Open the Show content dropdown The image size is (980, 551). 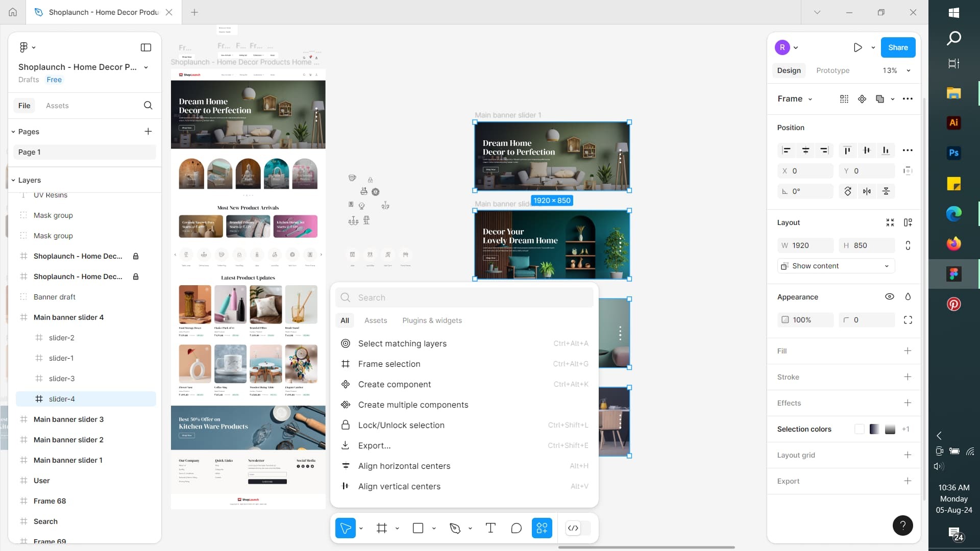click(x=836, y=266)
